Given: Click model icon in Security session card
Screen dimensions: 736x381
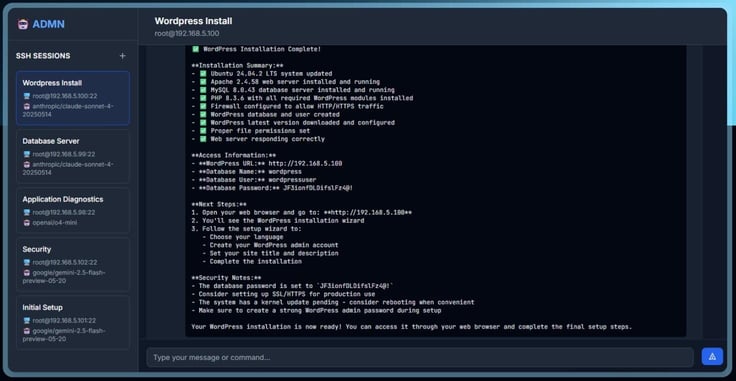Looking at the screenshot, I should 27,273.
